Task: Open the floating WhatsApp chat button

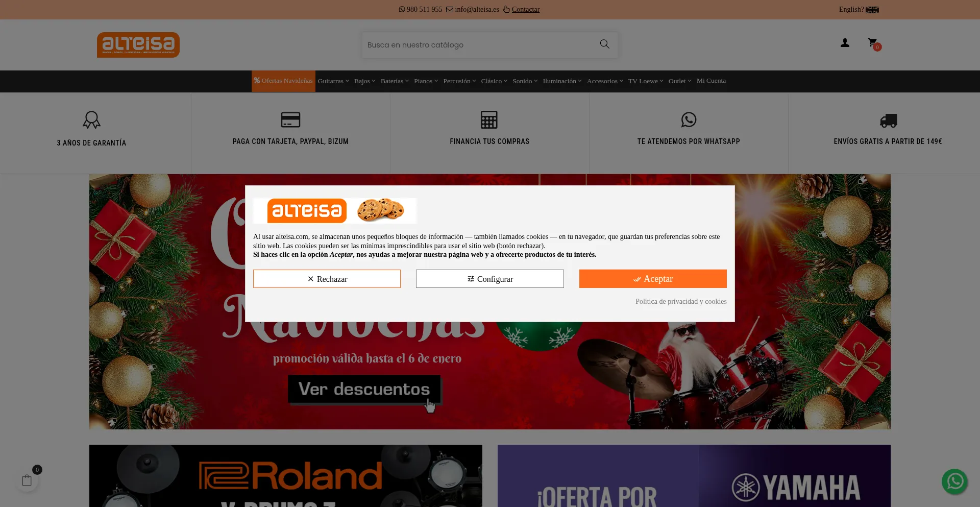Action: pyautogui.click(x=954, y=481)
